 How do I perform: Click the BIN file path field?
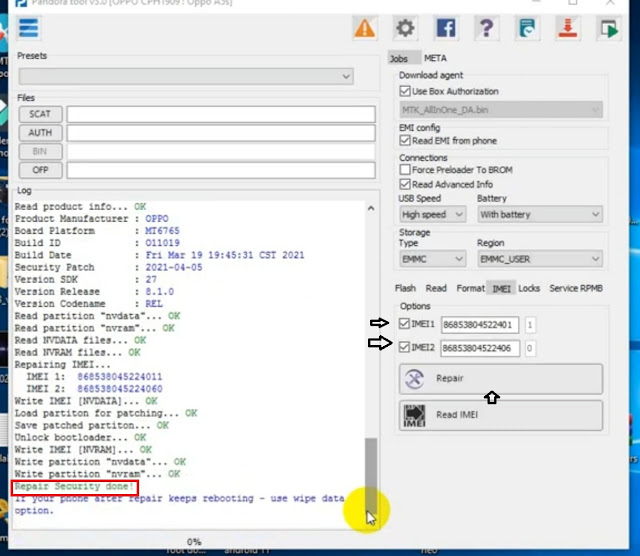point(221,151)
